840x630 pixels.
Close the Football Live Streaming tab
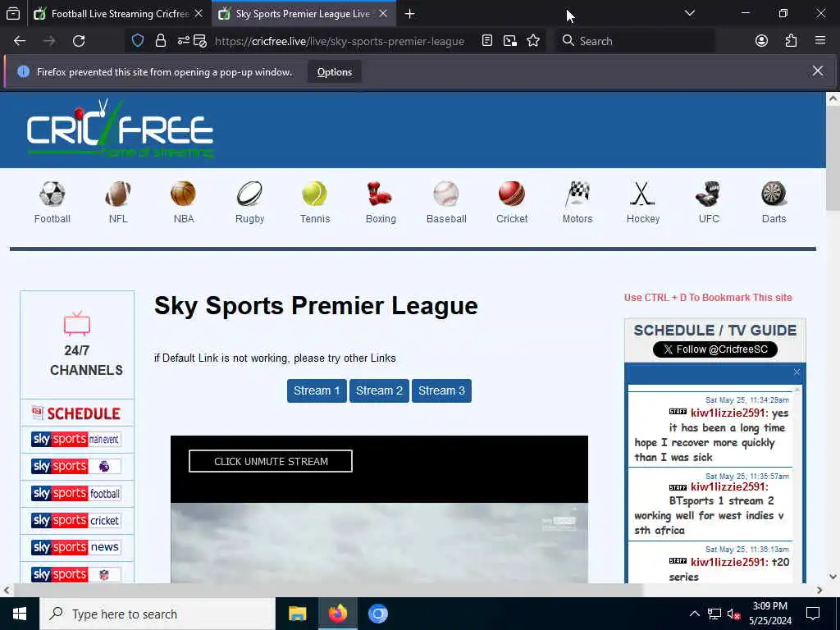coord(199,13)
